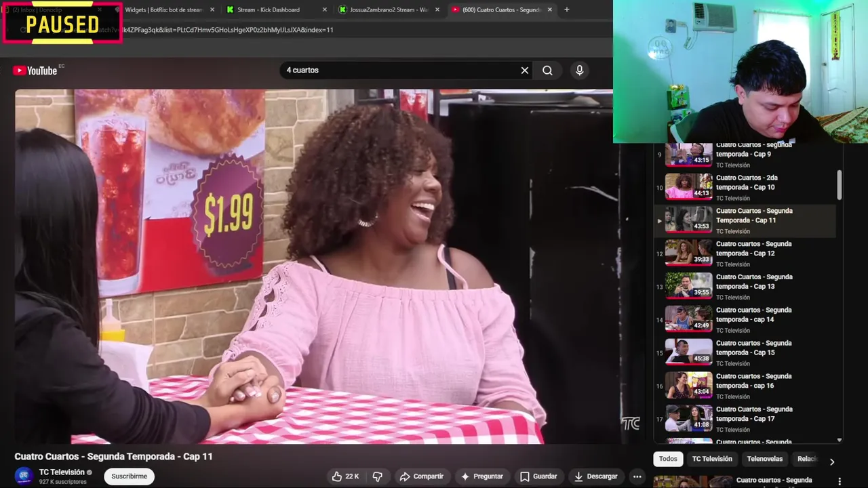The image size is (868, 488).
Task: Click the '927 K suscriptores' text
Action: pyautogui.click(x=62, y=482)
